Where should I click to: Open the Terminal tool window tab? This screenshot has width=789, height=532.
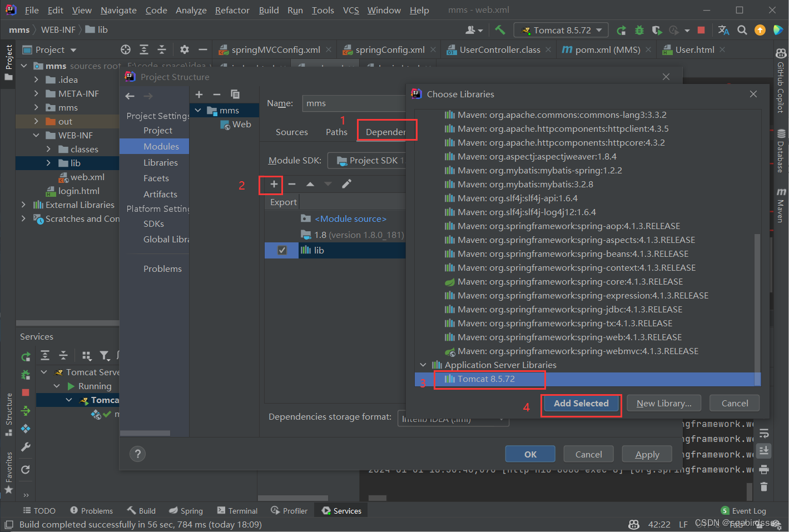237,510
